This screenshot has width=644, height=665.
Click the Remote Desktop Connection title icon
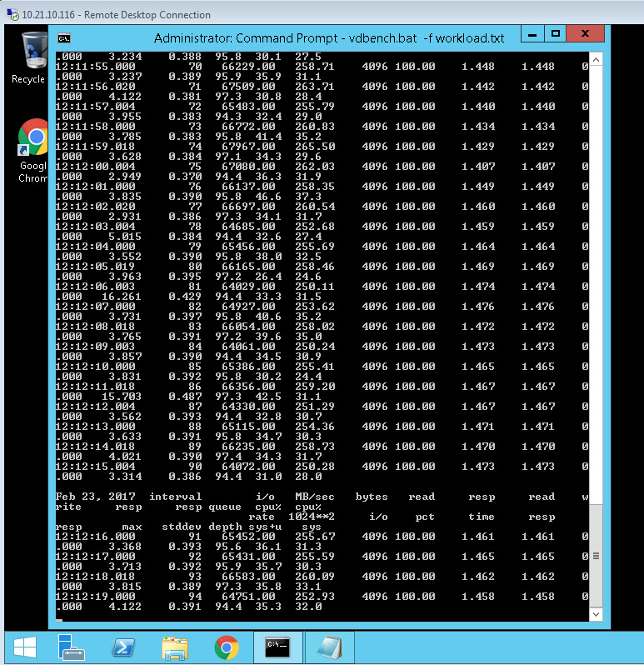(x=12, y=14)
